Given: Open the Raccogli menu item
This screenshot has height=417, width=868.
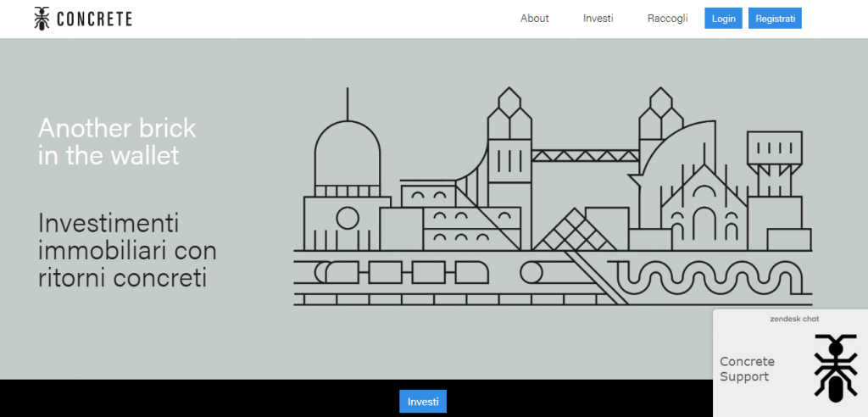Looking at the screenshot, I should coord(668,19).
